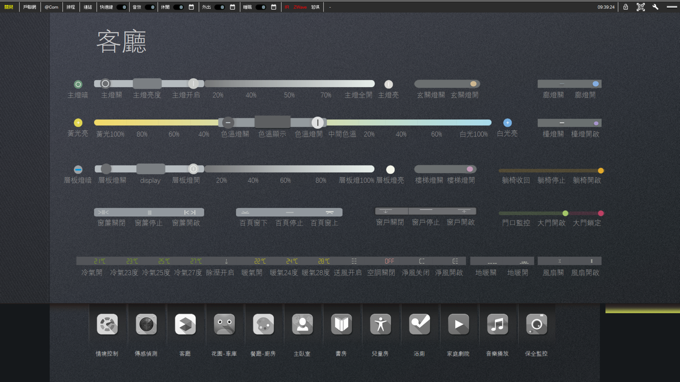
Task: Click the yellow first item in top bar
Action: (9, 7)
